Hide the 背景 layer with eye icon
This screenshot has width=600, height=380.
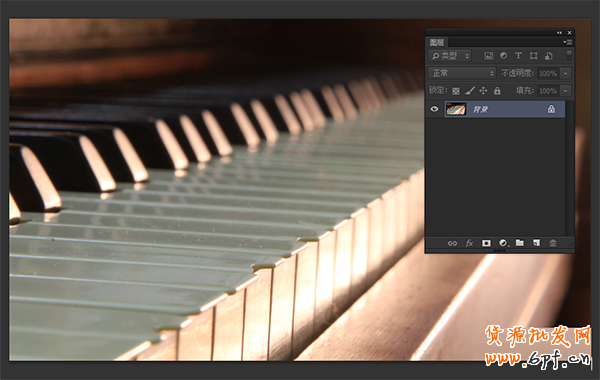[x=434, y=109]
